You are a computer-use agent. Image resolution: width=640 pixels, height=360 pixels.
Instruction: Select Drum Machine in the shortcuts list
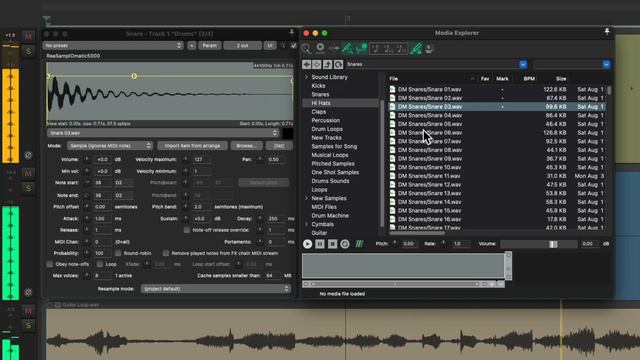[x=330, y=216]
